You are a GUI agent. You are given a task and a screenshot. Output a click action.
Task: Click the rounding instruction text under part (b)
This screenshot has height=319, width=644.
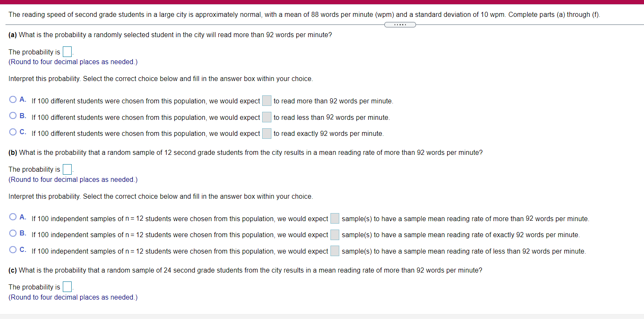(x=72, y=179)
